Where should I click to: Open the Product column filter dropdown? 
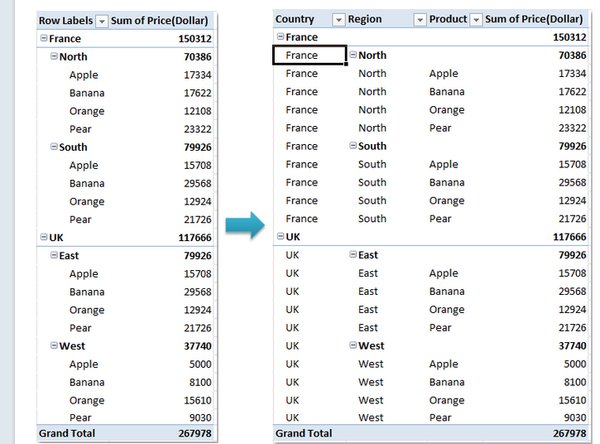476,20
